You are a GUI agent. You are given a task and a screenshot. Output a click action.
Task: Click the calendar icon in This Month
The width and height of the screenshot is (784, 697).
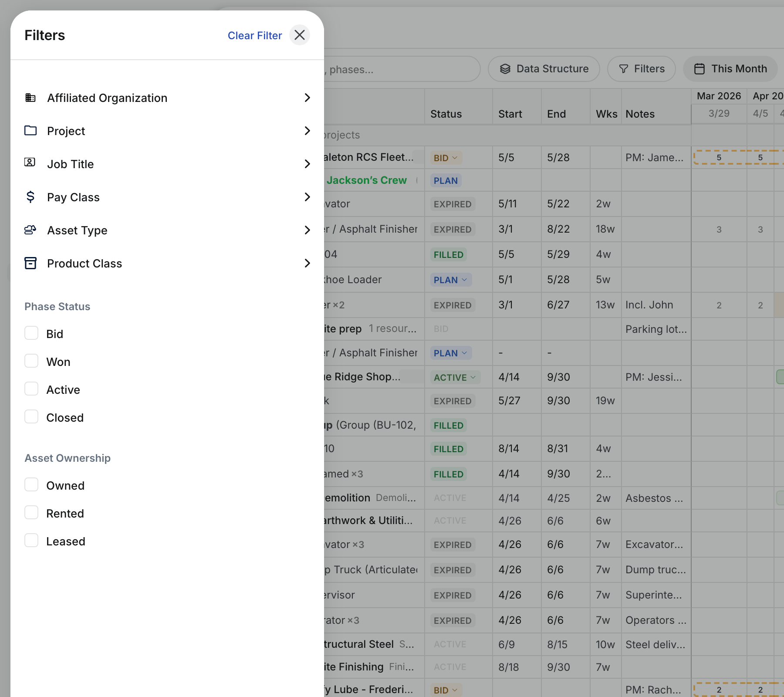point(700,69)
